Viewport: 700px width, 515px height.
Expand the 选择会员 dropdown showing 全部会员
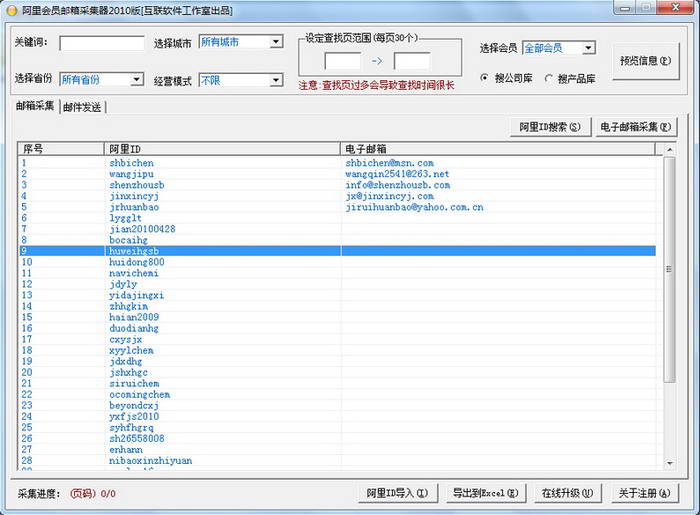[558, 48]
